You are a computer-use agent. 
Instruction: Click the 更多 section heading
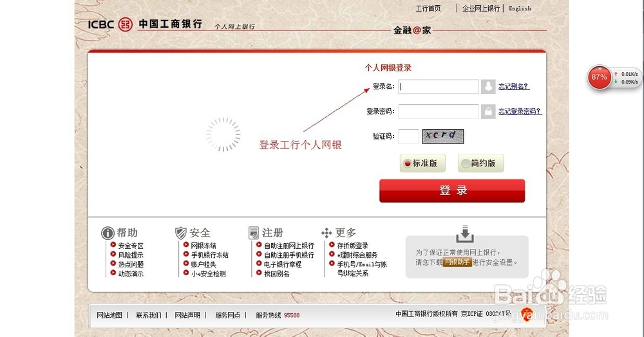pyautogui.click(x=345, y=233)
